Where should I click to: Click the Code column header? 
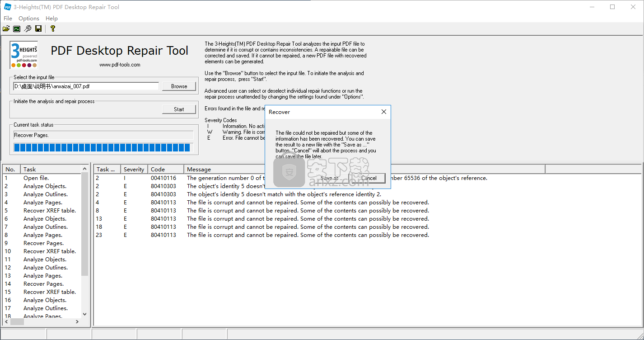click(x=166, y=169)
